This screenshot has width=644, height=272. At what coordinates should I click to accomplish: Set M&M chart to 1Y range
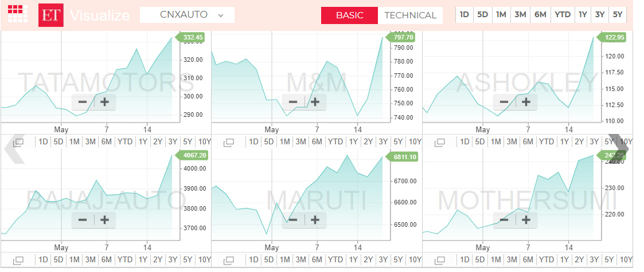tap(353, 142)
